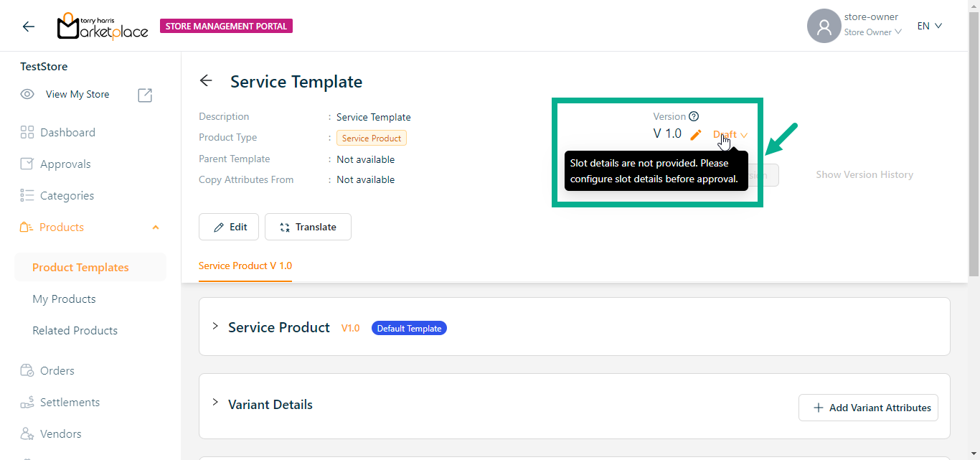Open the EN language dropdown
This screenshot has width=980, height=460.
929,26
